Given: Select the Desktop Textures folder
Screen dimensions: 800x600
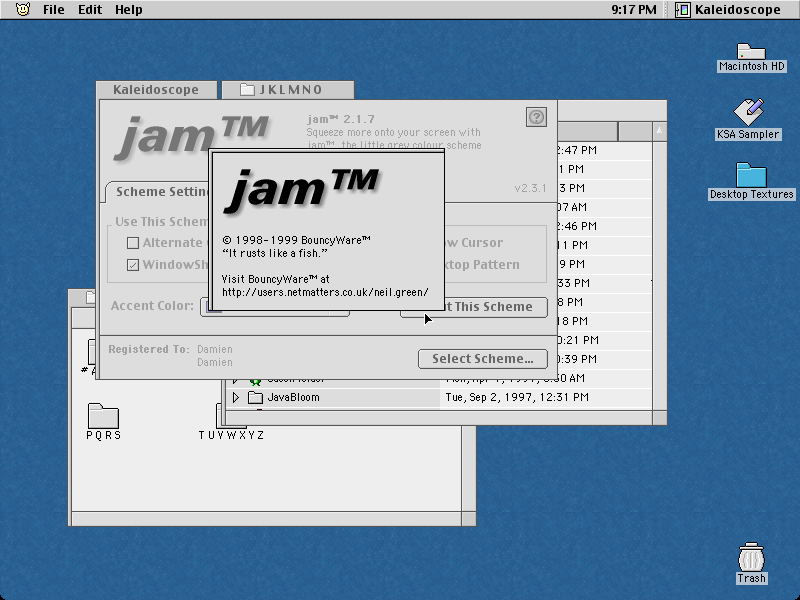Looking at the screenshot, I should pos(751,175).
